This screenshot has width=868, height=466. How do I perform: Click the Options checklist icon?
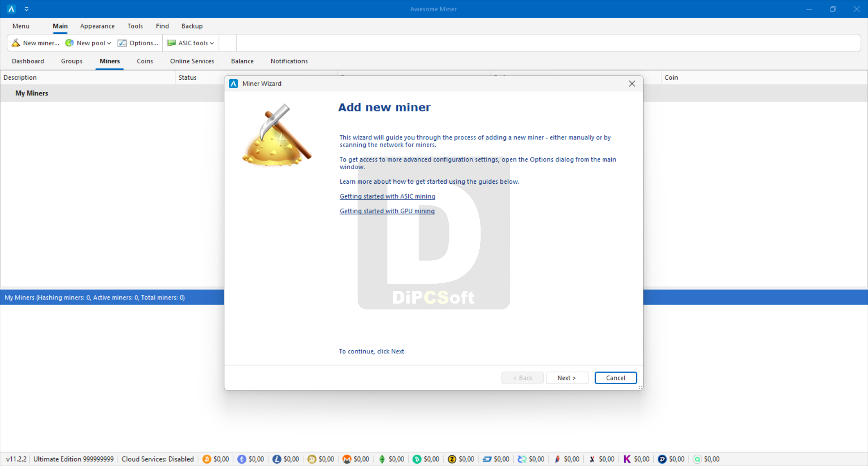pos(122,43)
